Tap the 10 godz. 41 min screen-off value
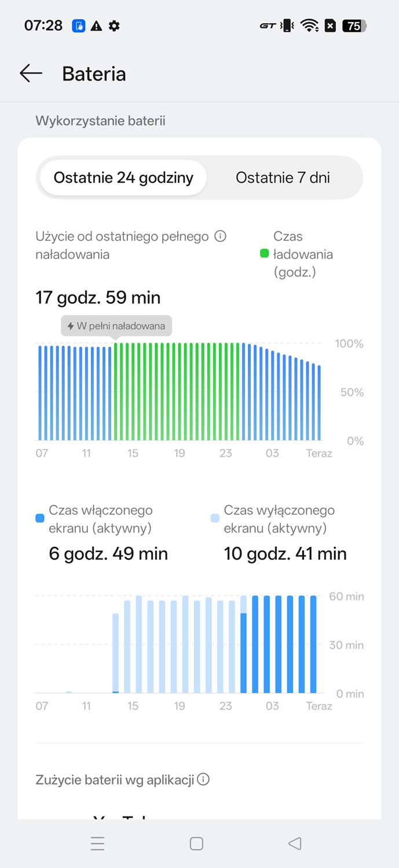Image resolution: width=399 pixels, height=868 pixels. 285,554
